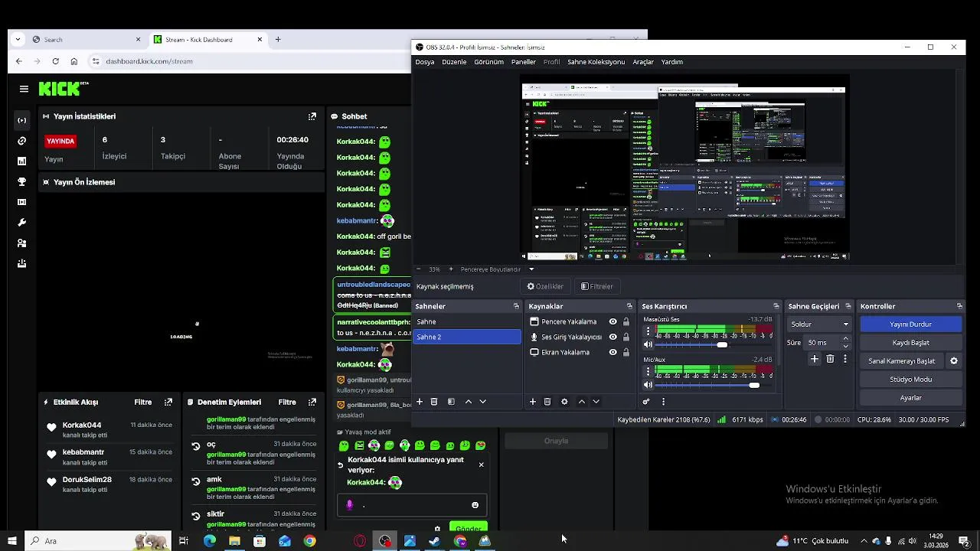The width and height of the screenshot is (980, 551).
Task: Open OBS Ayarlar settings button
Action: point(910,398)
